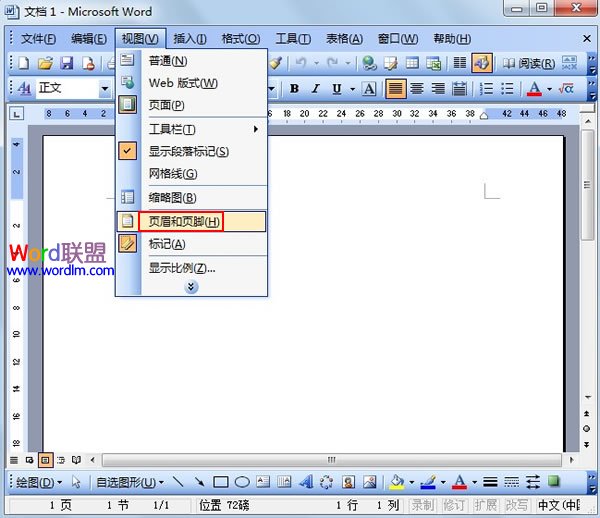The image size is (600, 518).
Task: Click the Fill Color paint bucket
Action: click(396, 482)
